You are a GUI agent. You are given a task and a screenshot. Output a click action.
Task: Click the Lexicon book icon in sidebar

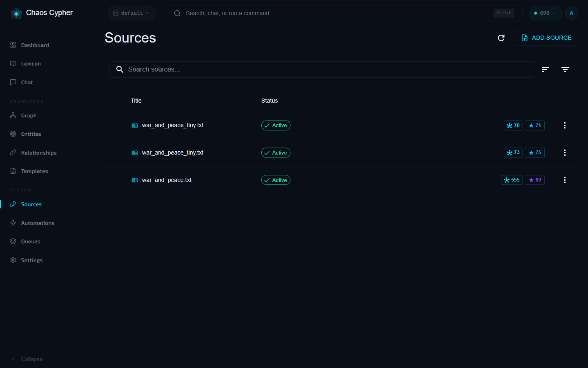point(13,64)
